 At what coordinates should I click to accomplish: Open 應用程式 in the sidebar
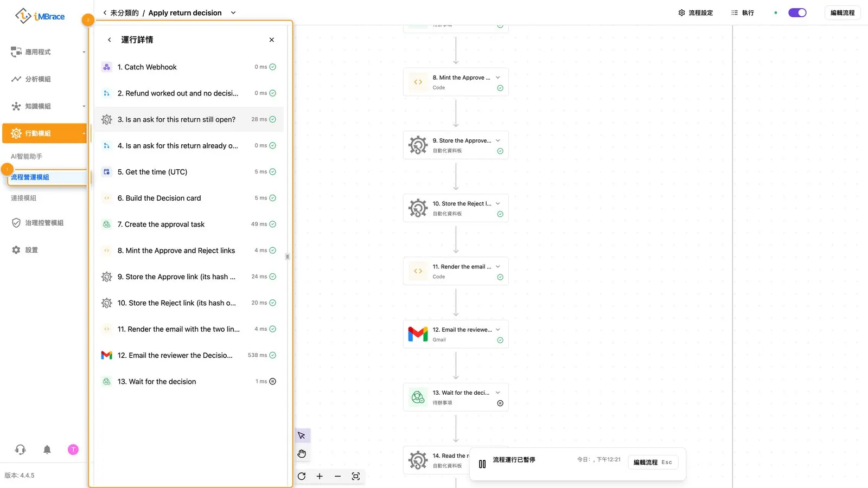click(x=44, y=52)
